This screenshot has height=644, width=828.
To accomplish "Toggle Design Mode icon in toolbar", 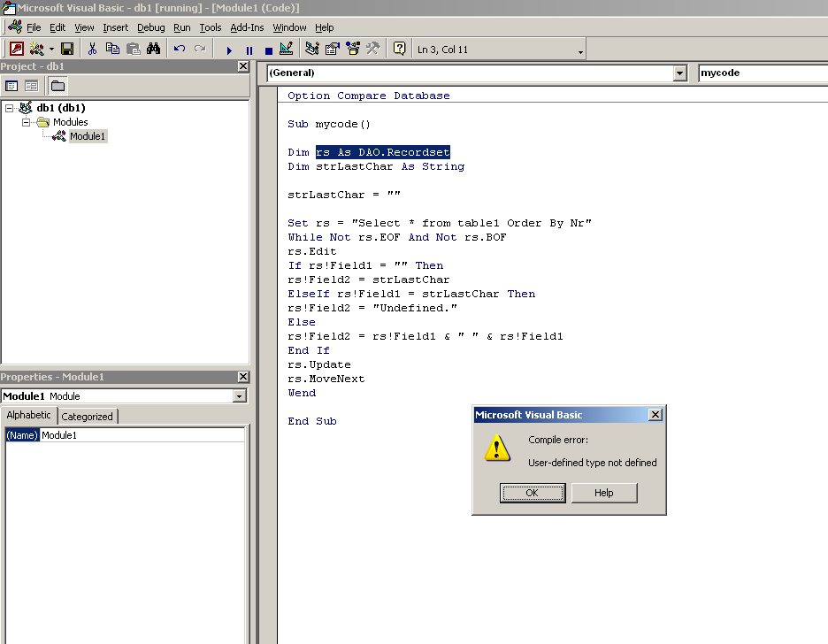I will pos(286,50).
